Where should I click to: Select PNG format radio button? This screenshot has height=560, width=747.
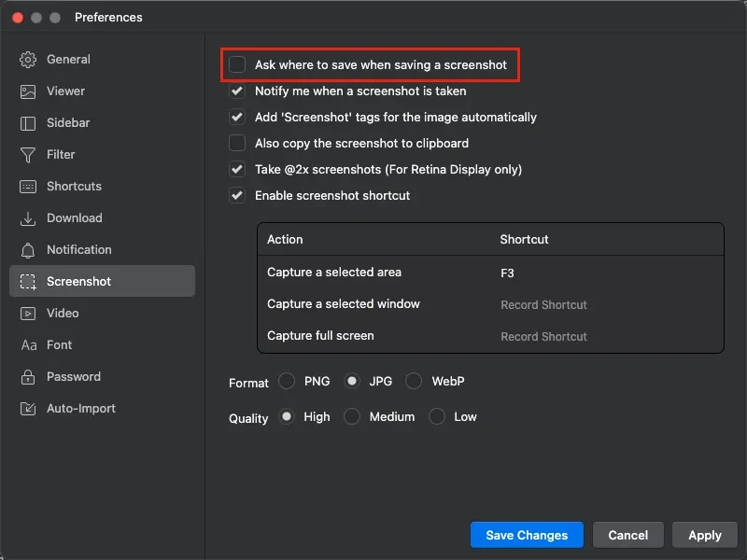(x=287, y=382)
